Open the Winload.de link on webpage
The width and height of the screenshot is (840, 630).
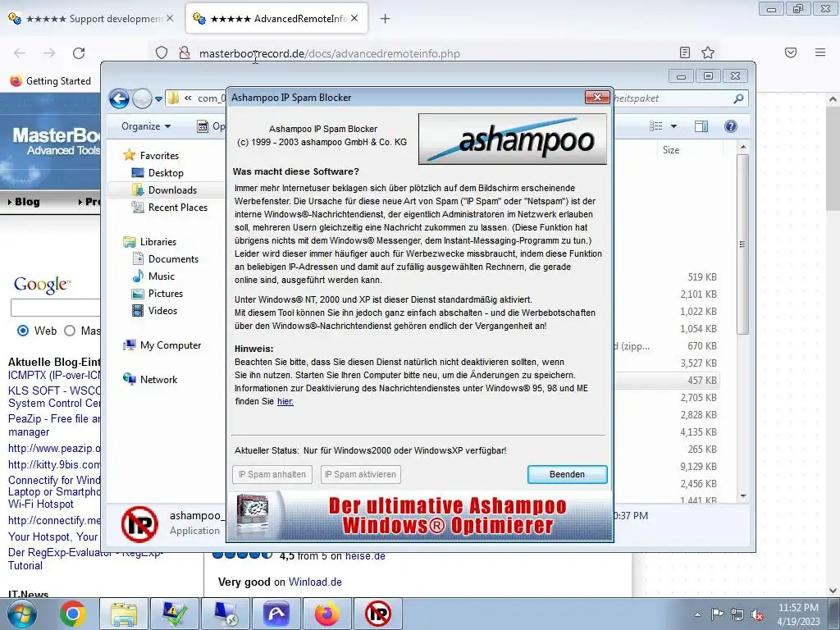pyautogui.click(x=315, y=582)
